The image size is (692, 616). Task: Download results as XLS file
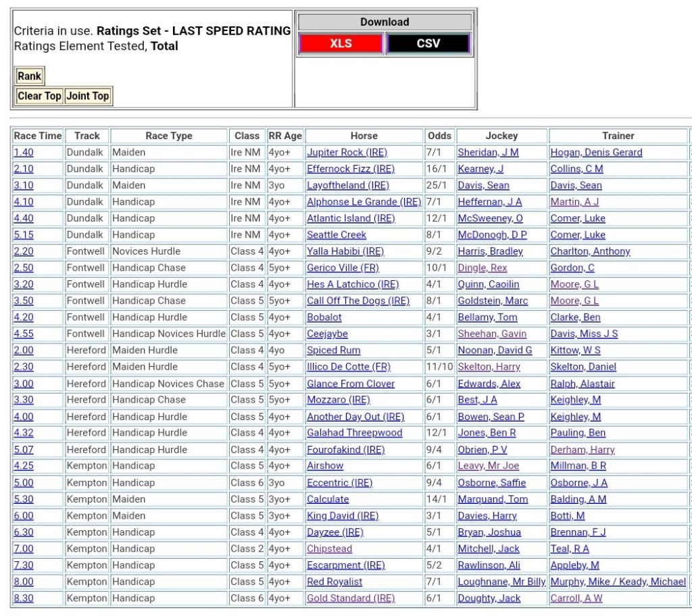341,44
